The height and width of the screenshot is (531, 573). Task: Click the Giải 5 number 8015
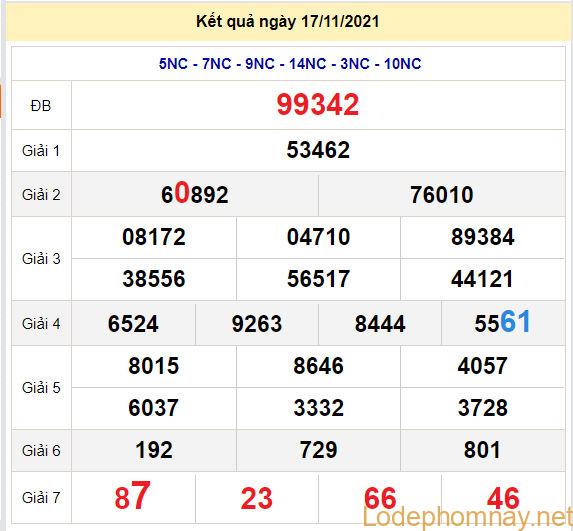pos(154,365)
